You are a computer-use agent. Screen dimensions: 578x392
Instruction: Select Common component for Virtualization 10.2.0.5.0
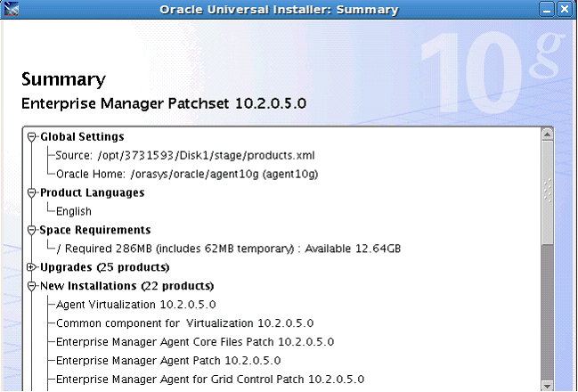(184, 323)
